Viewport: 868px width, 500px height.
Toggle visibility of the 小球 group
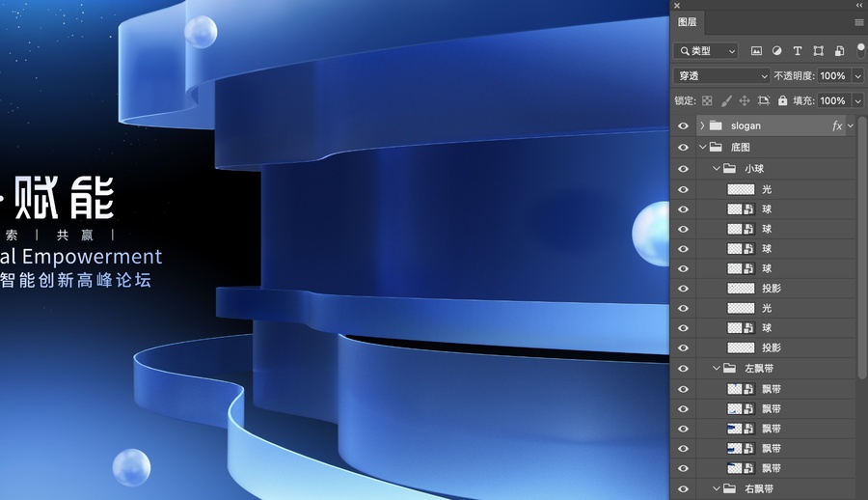(x=683, y=169)
